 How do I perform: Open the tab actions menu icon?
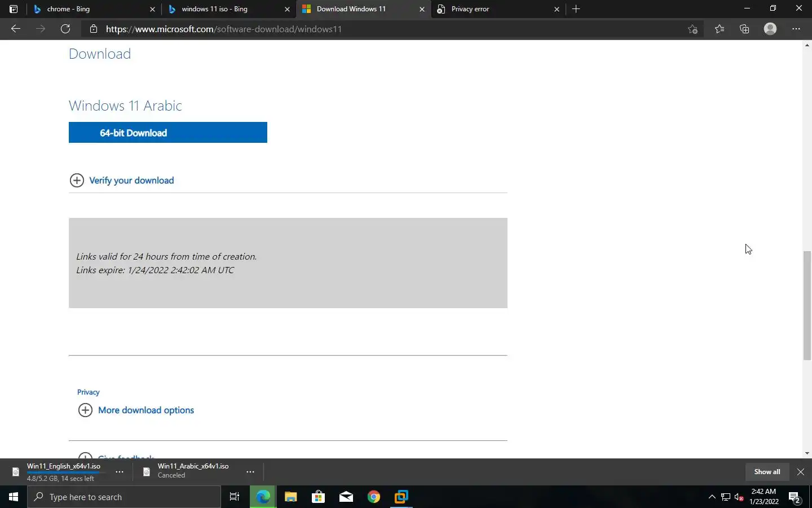(14, 9)
